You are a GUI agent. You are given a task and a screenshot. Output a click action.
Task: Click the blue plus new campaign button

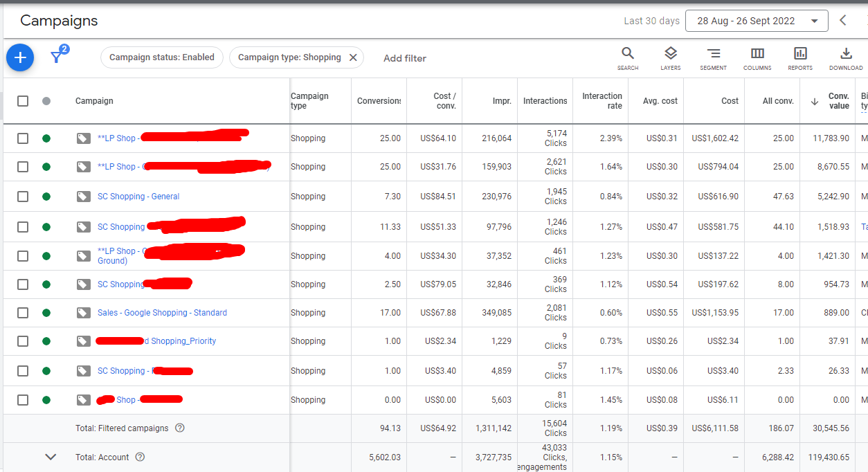(x=20, y=57)
